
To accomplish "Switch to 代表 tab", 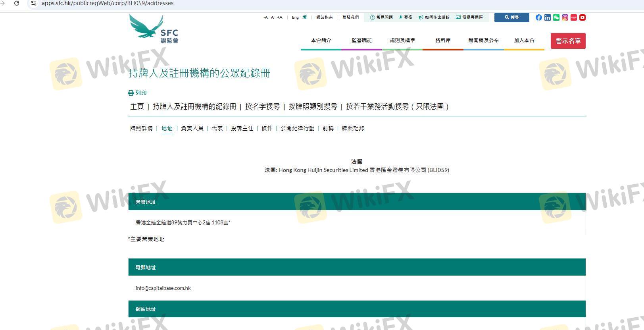I will [x=217, y=128].
